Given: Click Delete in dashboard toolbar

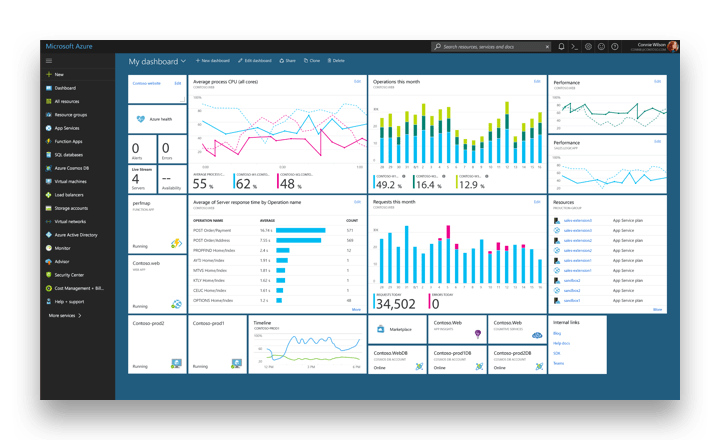Looking at the screenshot, I should point(336,61).
